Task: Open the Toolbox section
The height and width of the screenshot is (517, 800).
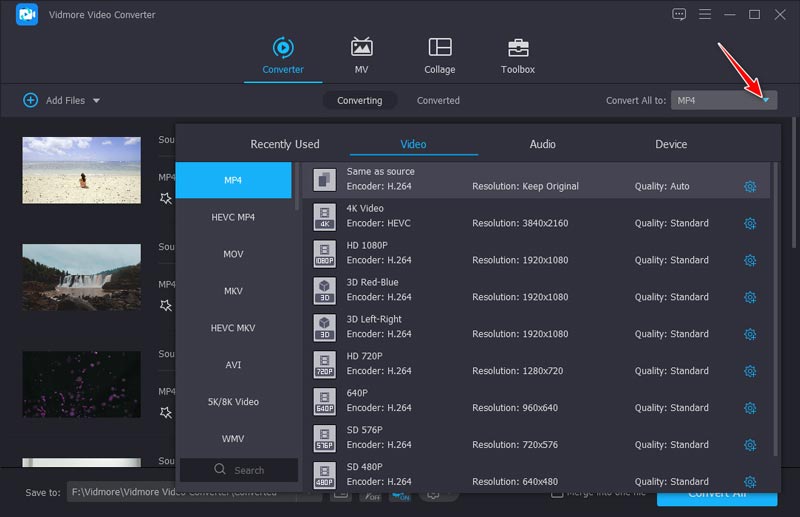Action: click(517, 56)
